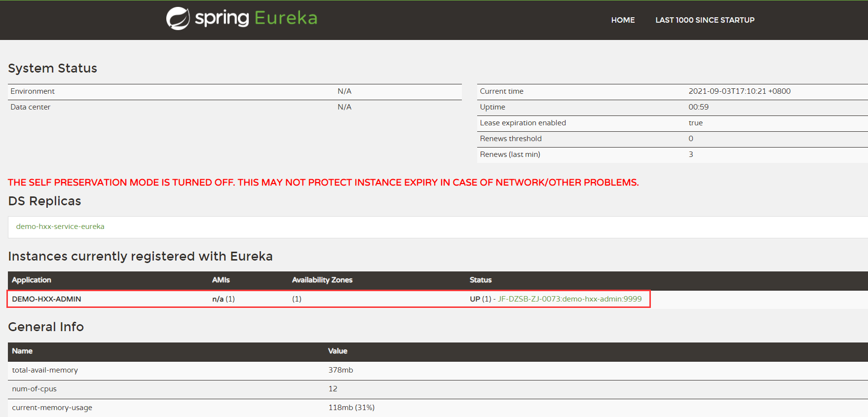Select the current-memory-usage row name

(52, 408)
